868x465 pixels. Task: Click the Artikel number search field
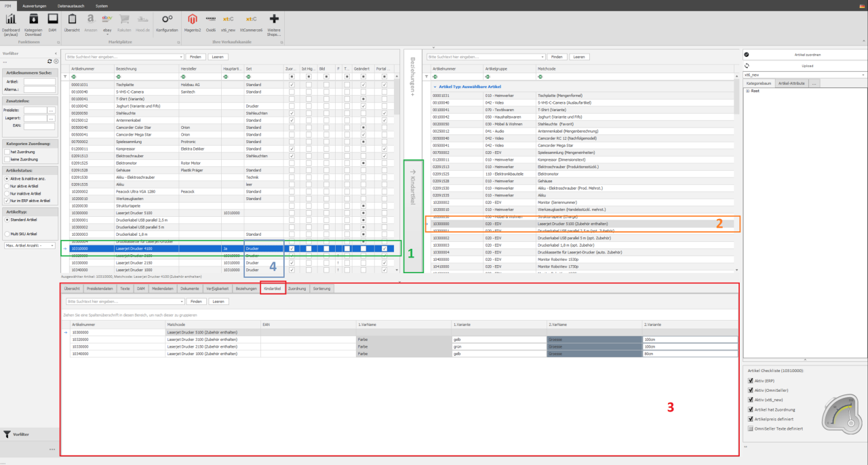pos(39,81)
